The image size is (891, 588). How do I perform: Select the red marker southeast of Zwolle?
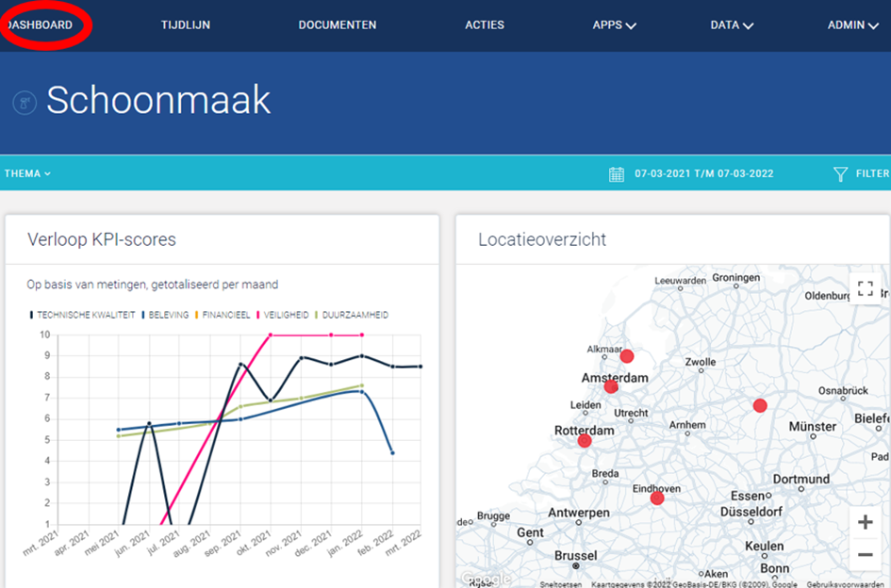[x=760, y=405]
